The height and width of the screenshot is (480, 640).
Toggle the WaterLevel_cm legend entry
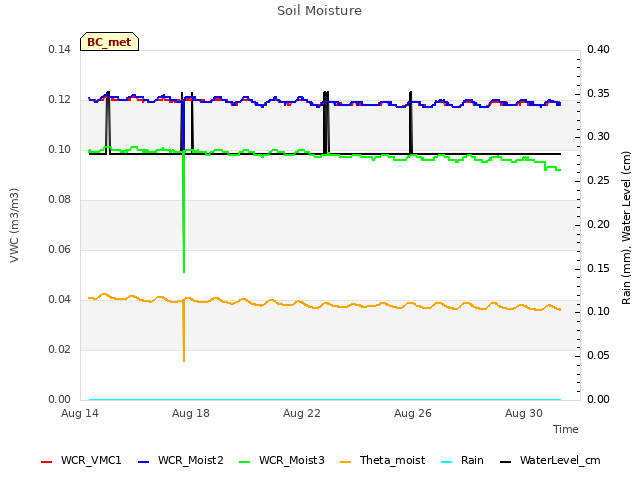pos(550,460)
